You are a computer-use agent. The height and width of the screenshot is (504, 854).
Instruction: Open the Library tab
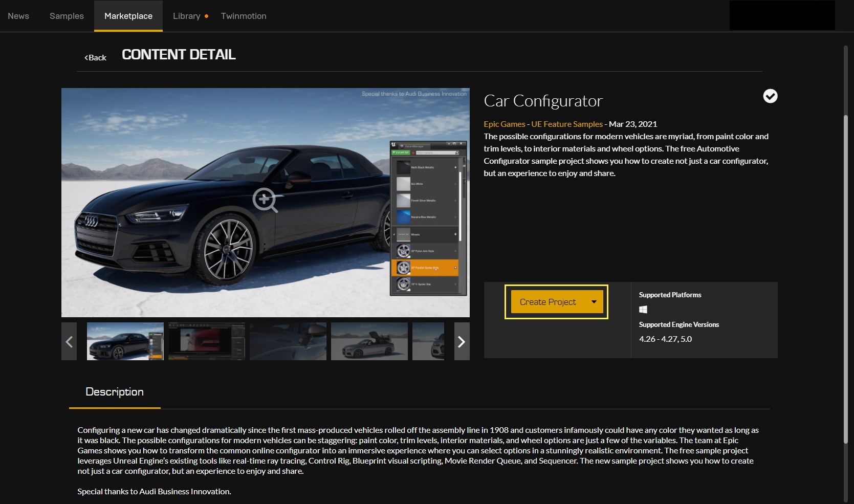click(187, 16)
